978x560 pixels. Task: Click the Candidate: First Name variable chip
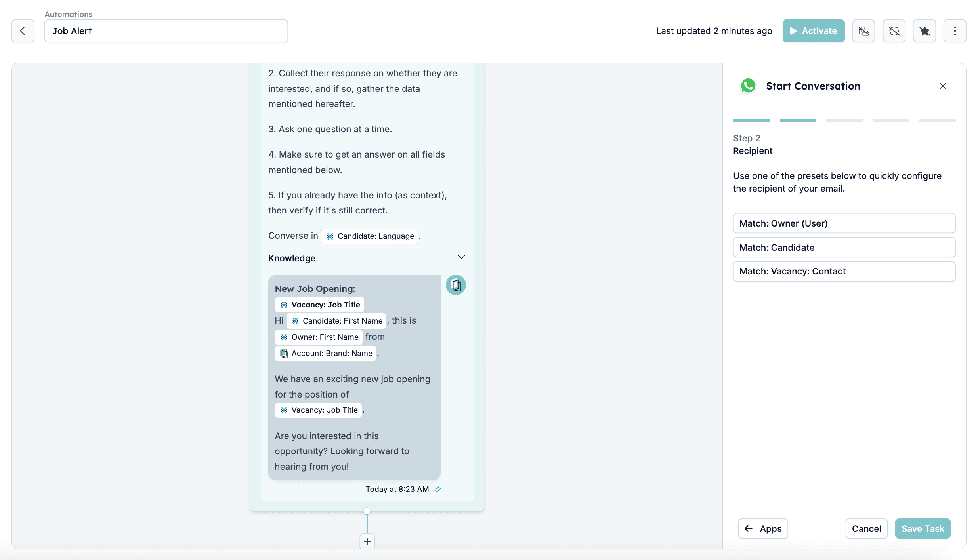point(336,321)
